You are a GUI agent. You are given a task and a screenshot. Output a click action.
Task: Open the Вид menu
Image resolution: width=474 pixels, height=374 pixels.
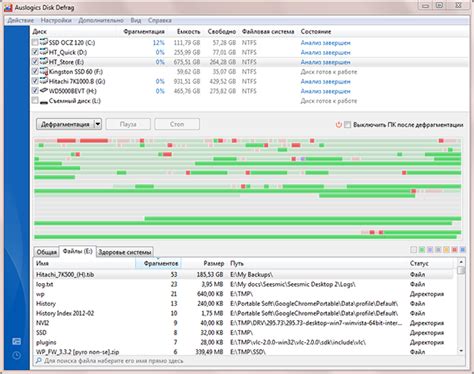click(x=136, y=20)
